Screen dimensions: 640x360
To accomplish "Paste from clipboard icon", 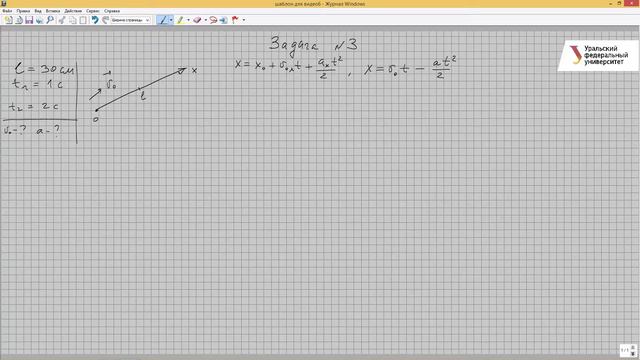I will (x=83, y=20).
